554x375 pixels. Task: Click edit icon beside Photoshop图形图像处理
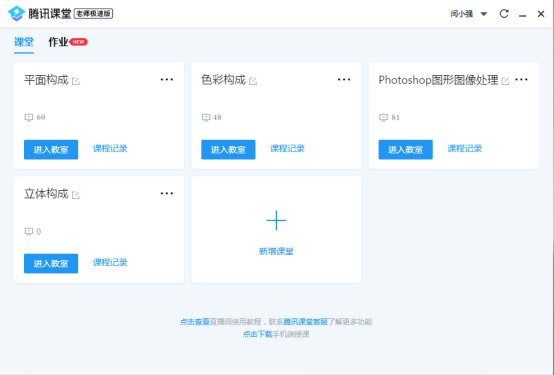click(x=505, y=81)
